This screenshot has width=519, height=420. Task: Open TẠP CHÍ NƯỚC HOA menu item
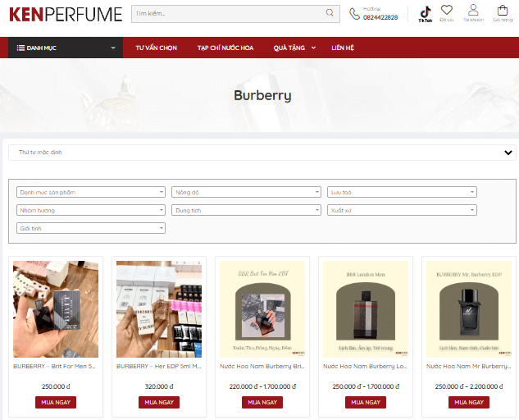(x=225, y=48)
